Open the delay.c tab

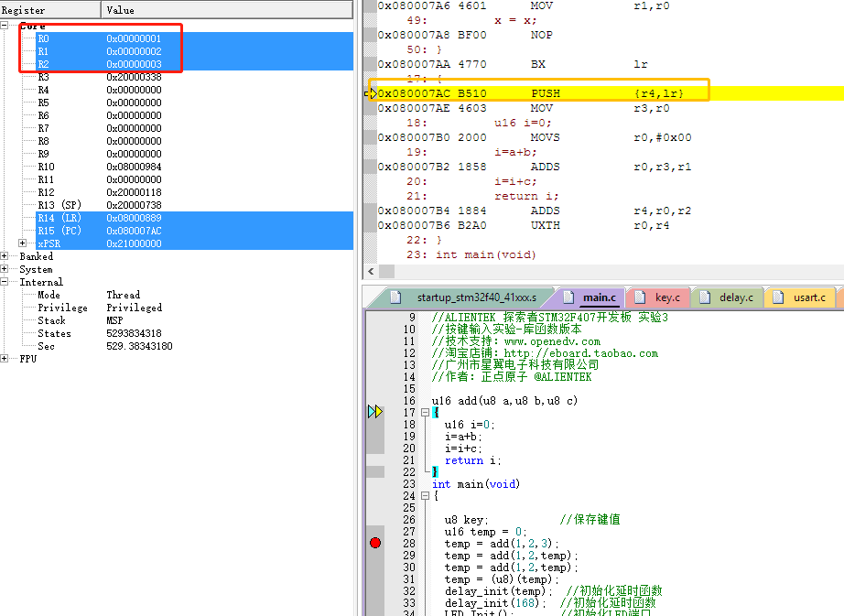pyautogui.click(x=736, y=297)
